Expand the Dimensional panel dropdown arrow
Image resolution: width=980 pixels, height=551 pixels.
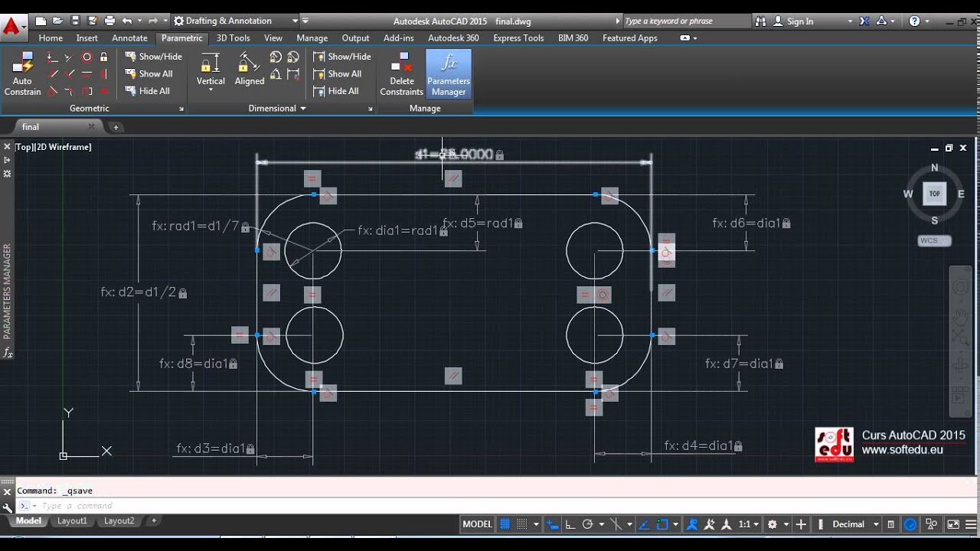click(x=303, y=109)
